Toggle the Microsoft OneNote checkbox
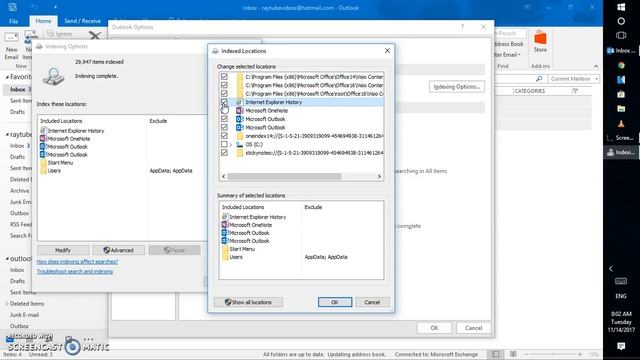Screen dimensions: 640x360 click(x=224, y=111)
